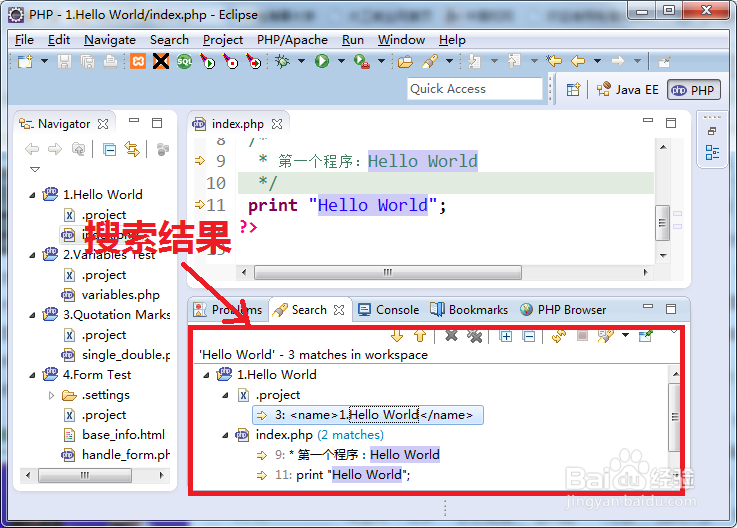Pin the Search view

[x=646, y=336]
